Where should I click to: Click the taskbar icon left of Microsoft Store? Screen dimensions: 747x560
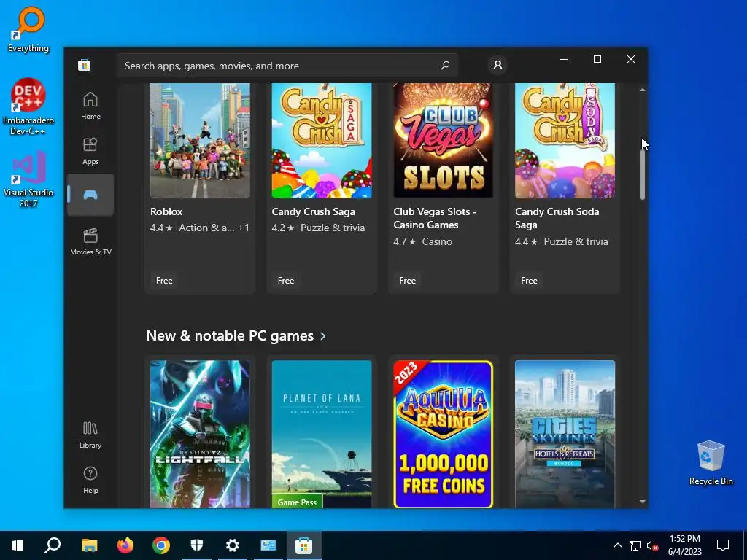coord(268,545)
